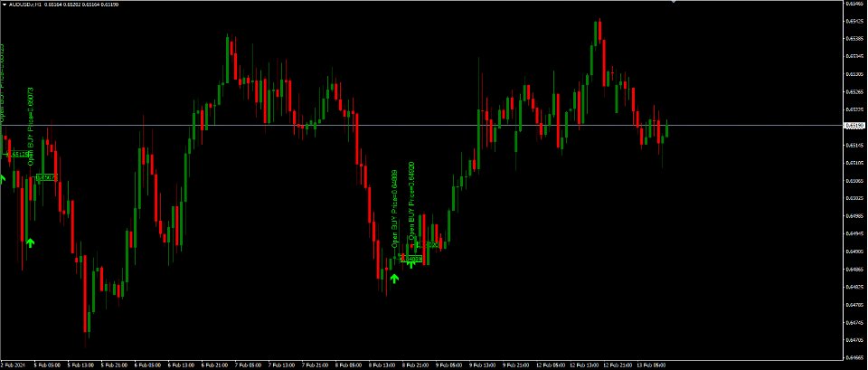Click the '6 Feb 13:00' time axis label
The image size is (868, 370).
click(182, 365)
